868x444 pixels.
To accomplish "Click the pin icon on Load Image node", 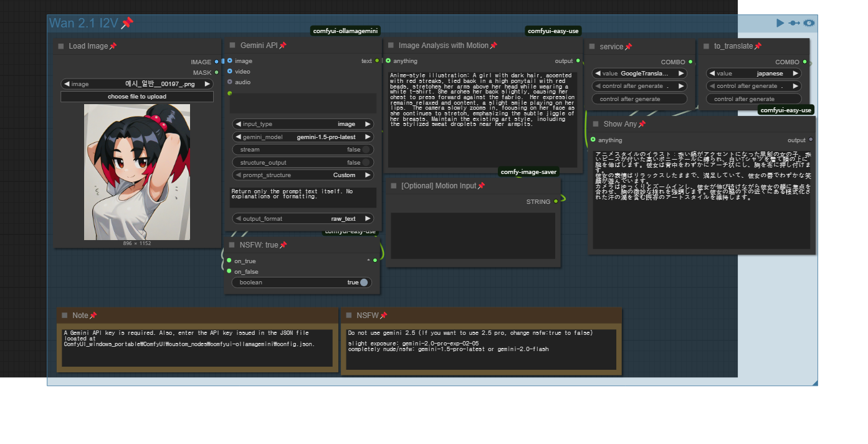I will 113,46.
